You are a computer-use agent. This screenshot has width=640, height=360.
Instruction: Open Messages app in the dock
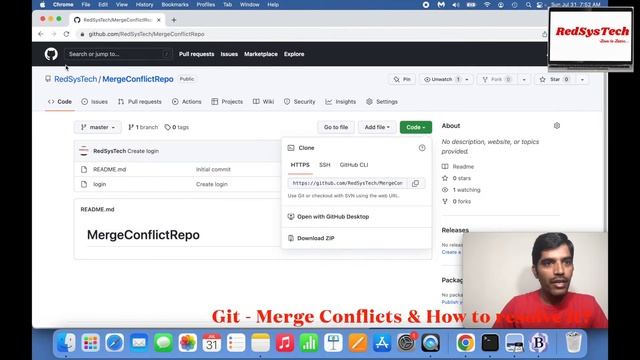point(163,342)
